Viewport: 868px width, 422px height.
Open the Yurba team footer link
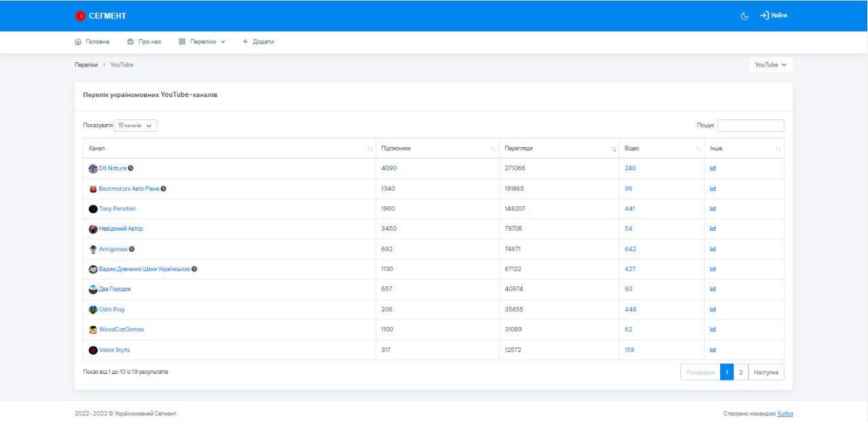click(785, 413)
